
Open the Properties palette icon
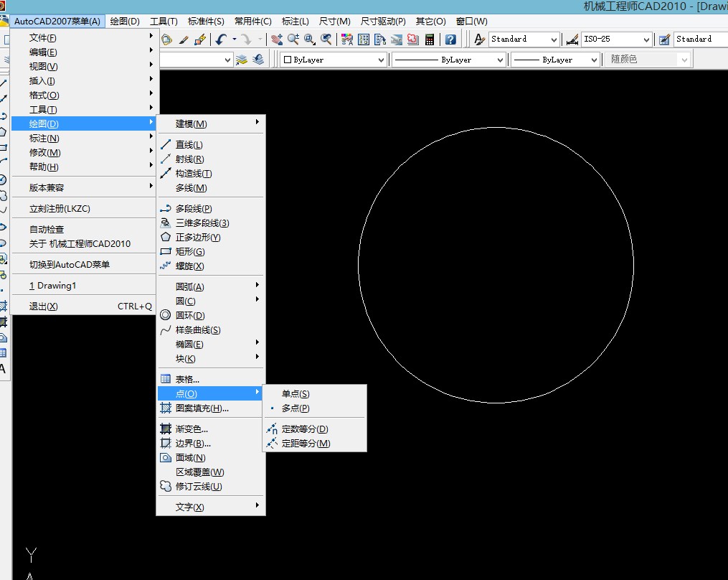click(x=347, y=40)
